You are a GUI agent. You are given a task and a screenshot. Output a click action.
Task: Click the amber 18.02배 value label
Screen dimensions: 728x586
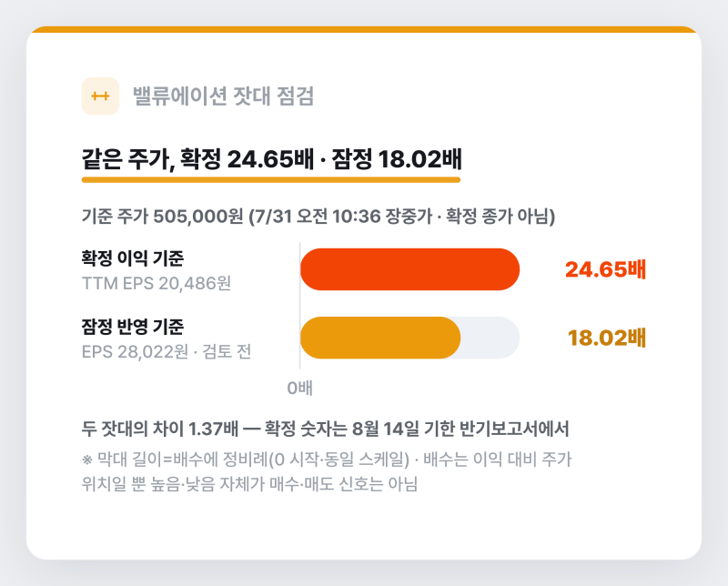coord(607,338)
